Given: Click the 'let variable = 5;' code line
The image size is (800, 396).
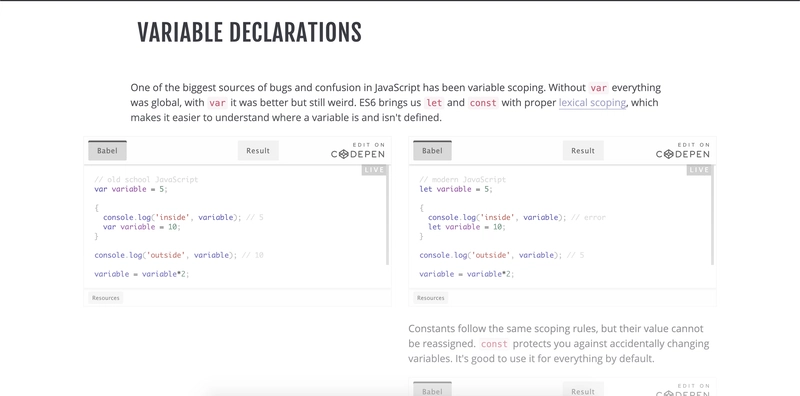Looking at the screenshot, I should pos(456,189).
